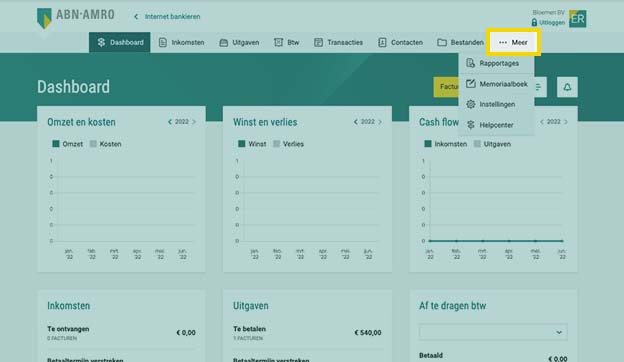Open the Inkomsten tab
Screen dimensions: 624x362
coord(181,42)
